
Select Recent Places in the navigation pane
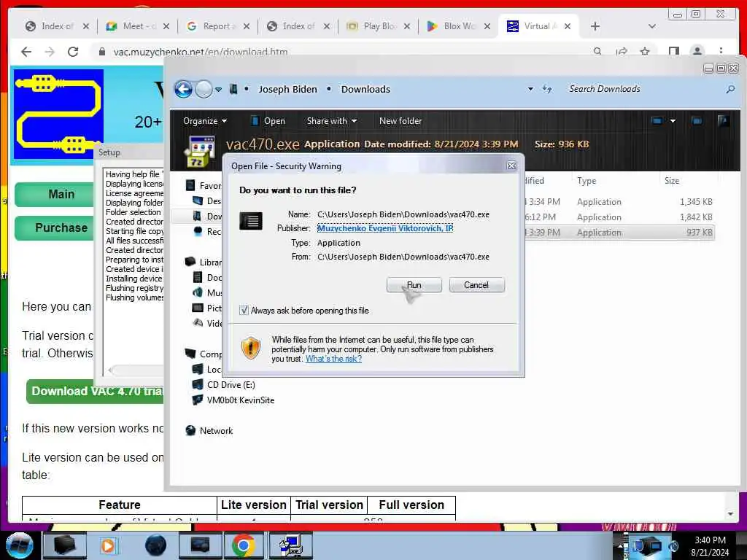[x=208, y=231]
